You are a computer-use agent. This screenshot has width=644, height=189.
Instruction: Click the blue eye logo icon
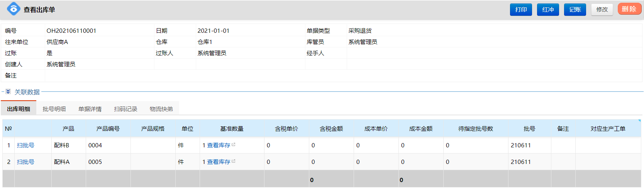pyautogui.click(x=14, y=9)
